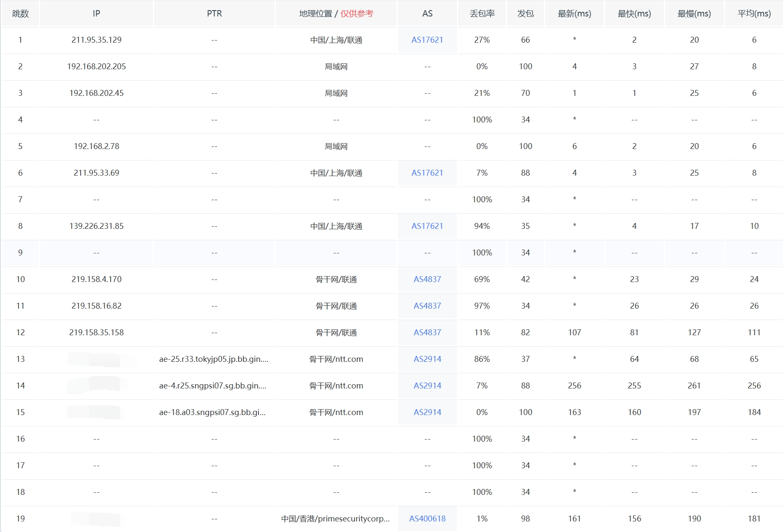Select the IP address 192.168.202.205
Image resolution: width=783 pixels, height=532 pixels.
pos(96,66)
